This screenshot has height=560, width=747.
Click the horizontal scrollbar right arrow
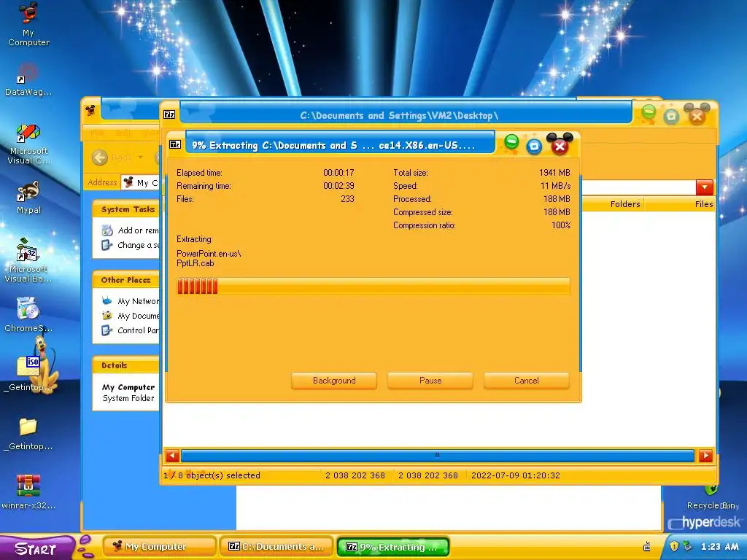pyautogui.click(x=705, y=456)
